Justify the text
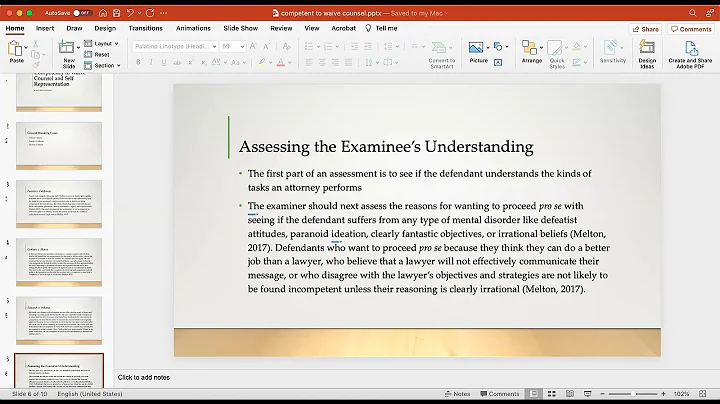The image size is (720, 404). point(349,62)
